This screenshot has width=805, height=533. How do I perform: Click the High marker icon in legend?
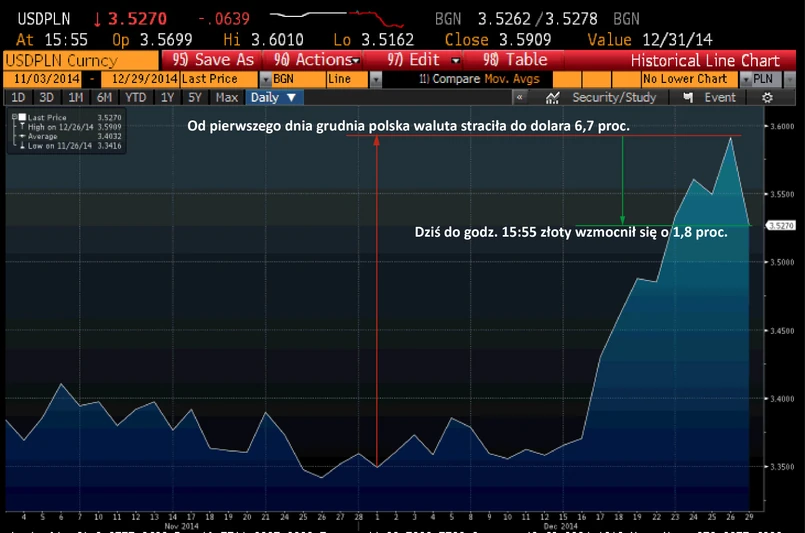(x=22, y=127)
